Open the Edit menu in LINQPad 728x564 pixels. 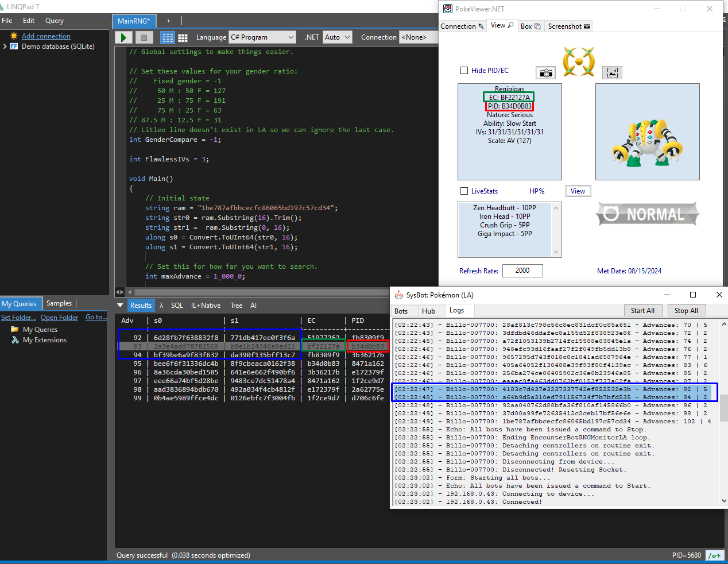[29, 21]
